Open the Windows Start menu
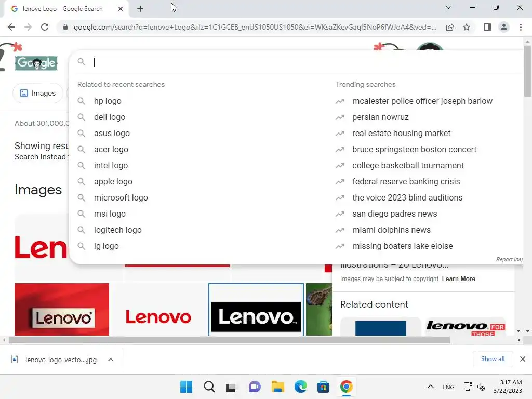The image size is (532, 399). coord(186,387)
